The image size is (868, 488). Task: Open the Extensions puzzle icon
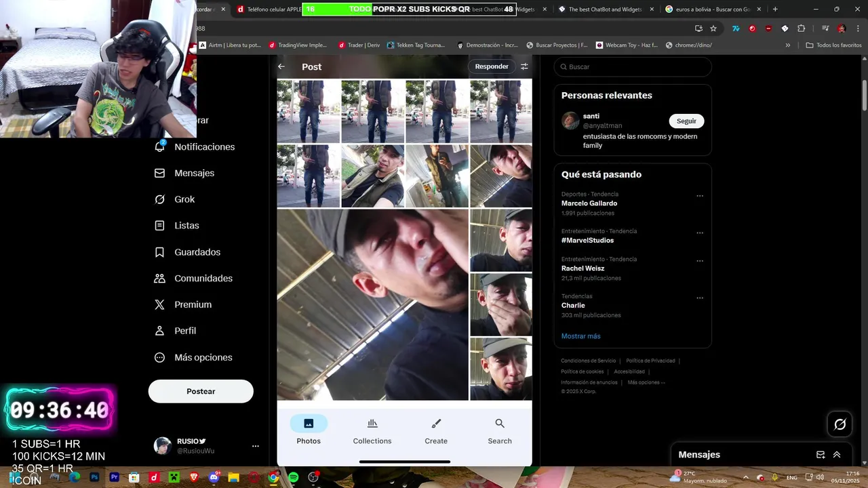[x=802, y=28]
